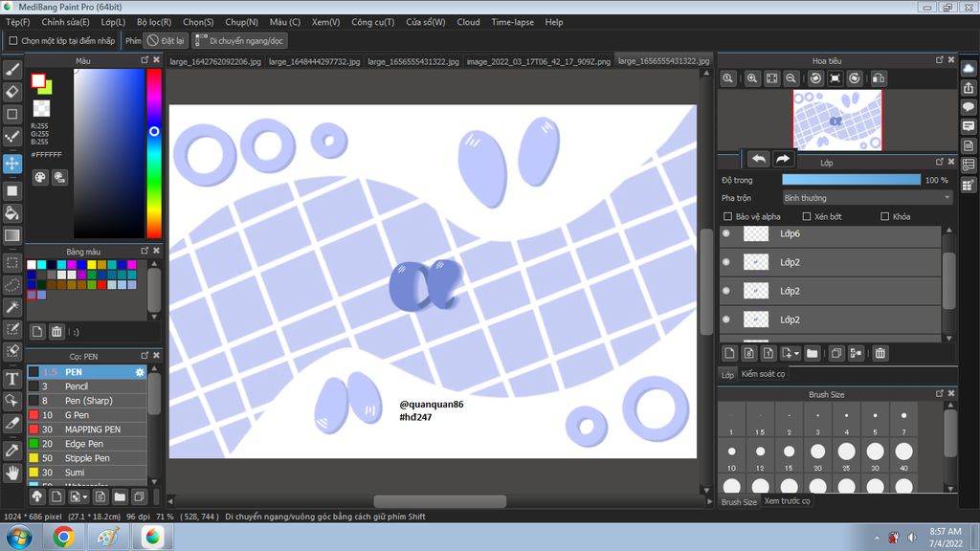
Task: Select the Pencil brush
Action: (87, 386)
